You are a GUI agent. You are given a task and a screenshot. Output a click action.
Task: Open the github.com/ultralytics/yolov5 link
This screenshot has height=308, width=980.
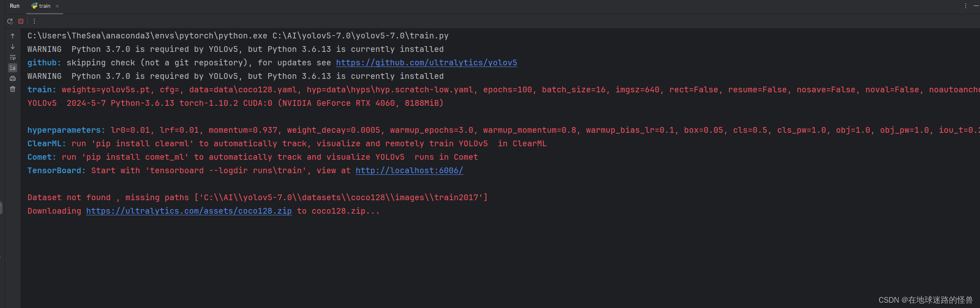[x=426, y=62]
